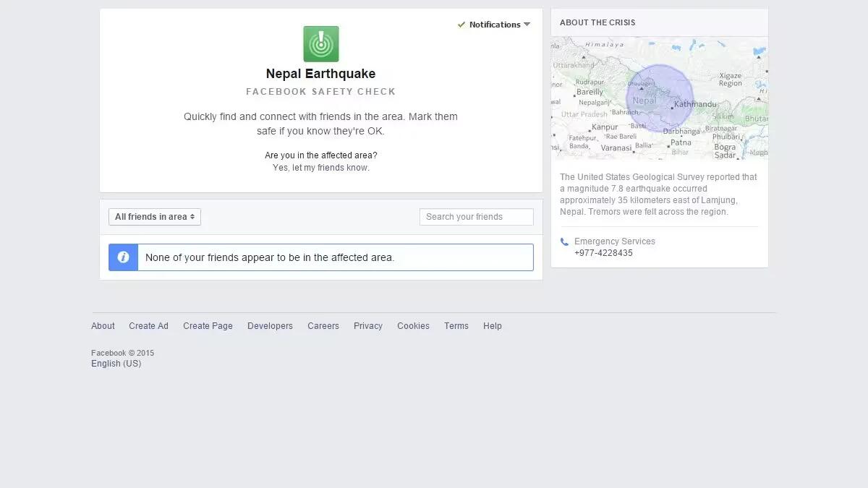
Task: Click the Kathmandu label on the map
Action: [695, 105]
